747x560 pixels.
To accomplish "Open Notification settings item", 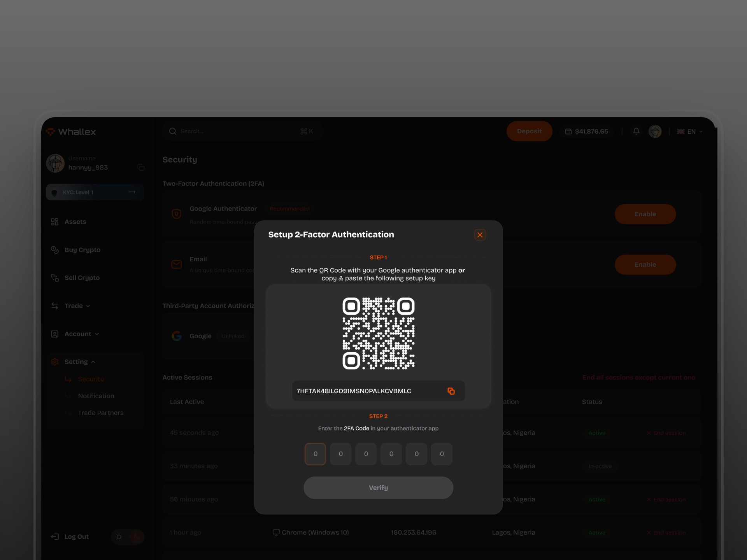I will 96,396.
